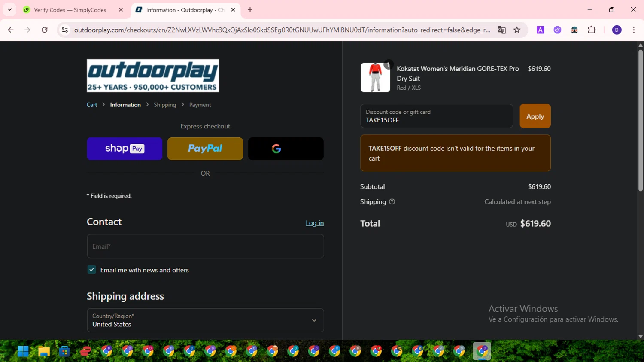The image size is (644, 362).
Task: Click the Shipping breadcrumb step
Action: click(165, 105)
